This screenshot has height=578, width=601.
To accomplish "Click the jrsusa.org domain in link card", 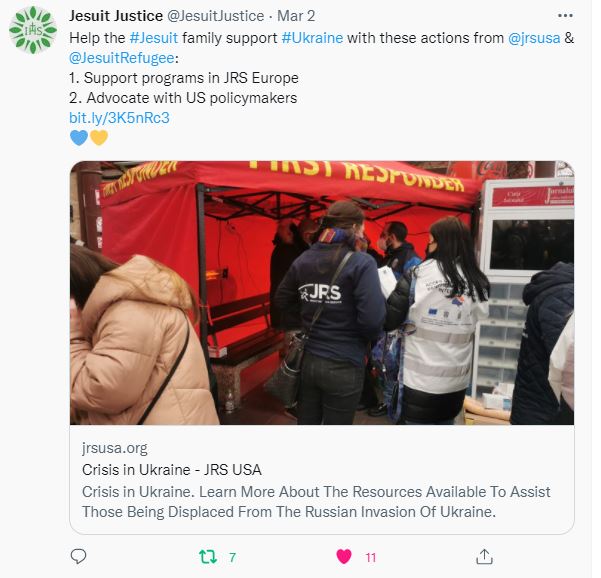I will pos(115,448).
